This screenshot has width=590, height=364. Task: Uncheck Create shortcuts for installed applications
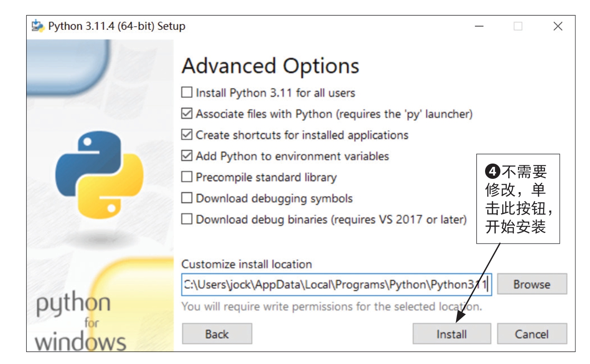pos(187,135)
